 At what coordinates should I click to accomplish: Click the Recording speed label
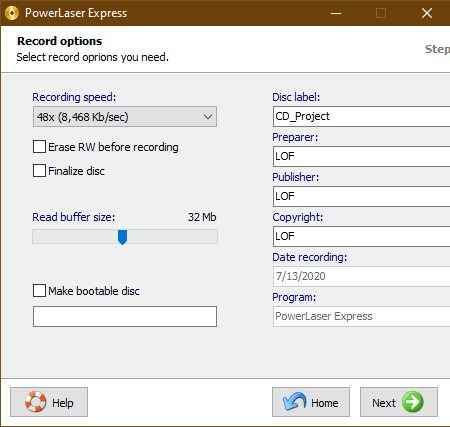click(x=74, y=97)
